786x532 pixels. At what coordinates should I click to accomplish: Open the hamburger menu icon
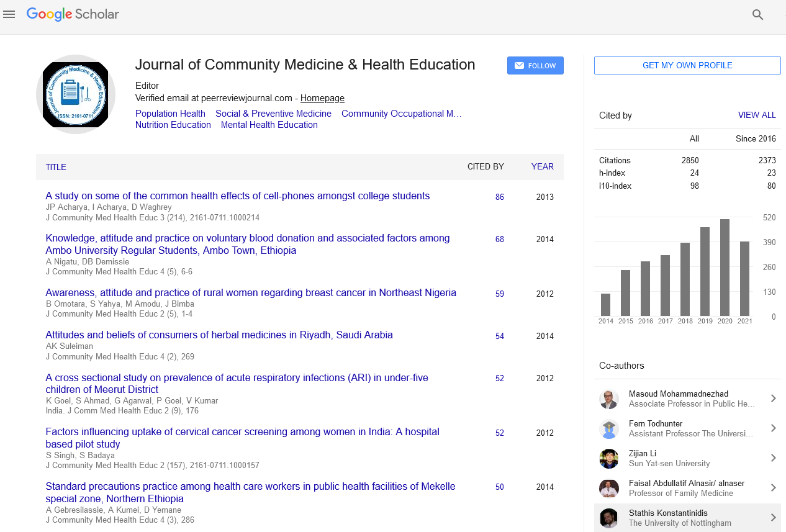pos(9,14)
